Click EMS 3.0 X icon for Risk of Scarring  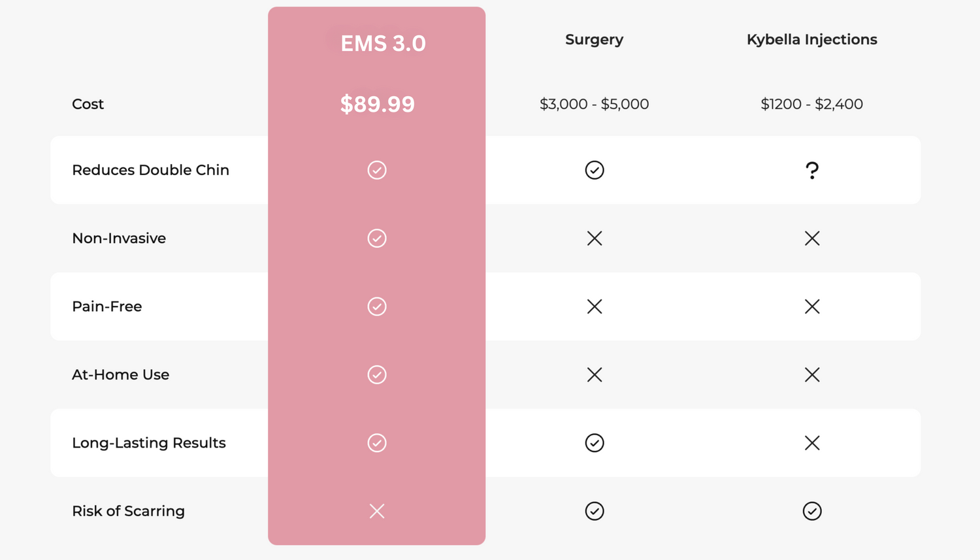377,511
